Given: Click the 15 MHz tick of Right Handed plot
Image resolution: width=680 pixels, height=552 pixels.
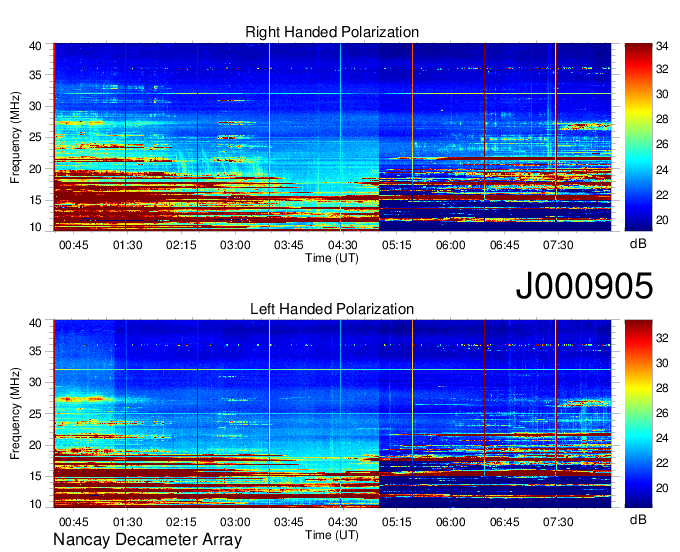Looking at the screenshot, I should click(35, 200).
